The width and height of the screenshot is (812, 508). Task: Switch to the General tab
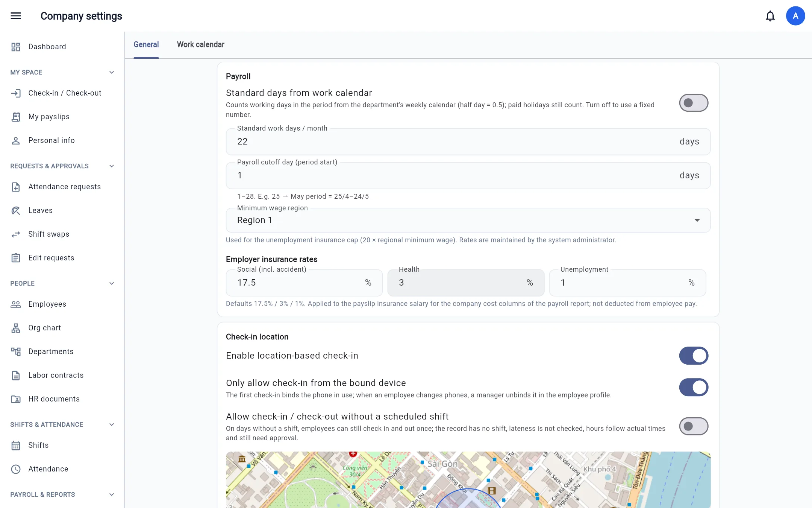click(x=146, y=44)
